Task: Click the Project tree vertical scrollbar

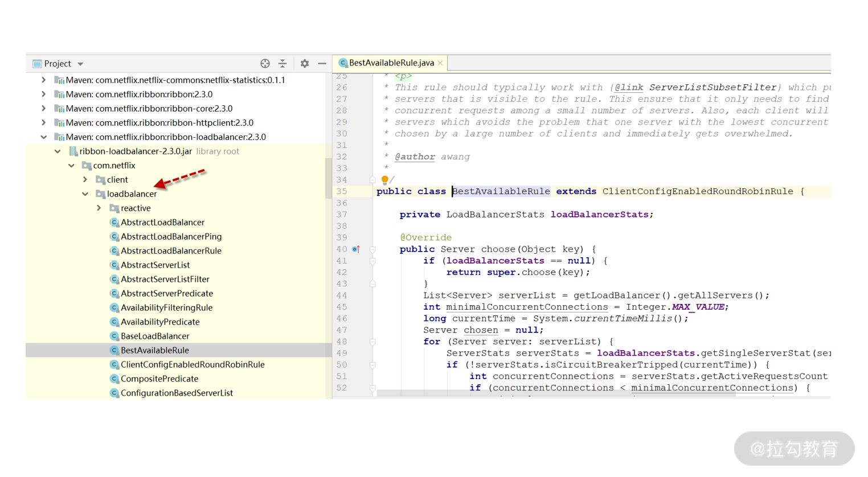Action: click(x=328, y=178)
